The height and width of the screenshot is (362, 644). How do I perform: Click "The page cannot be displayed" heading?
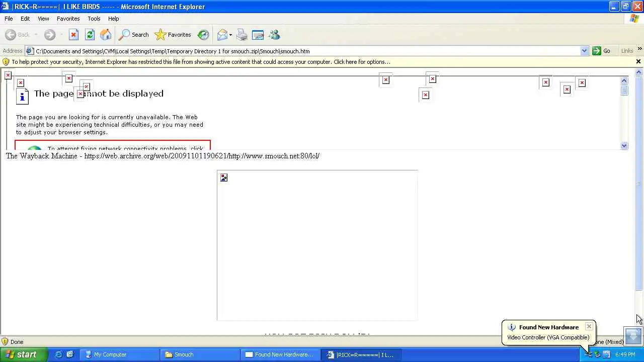[99, 94]
